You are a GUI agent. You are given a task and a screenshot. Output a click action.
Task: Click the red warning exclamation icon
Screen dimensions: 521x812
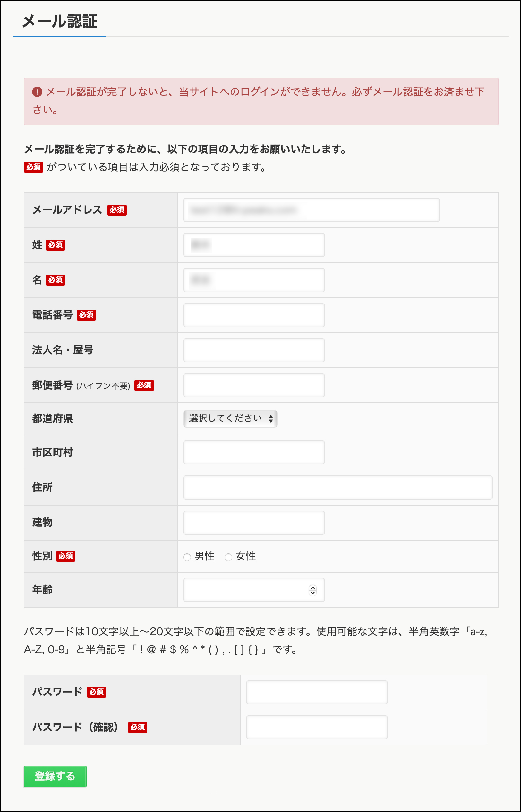pyautogui.click(x=37, y=92)
